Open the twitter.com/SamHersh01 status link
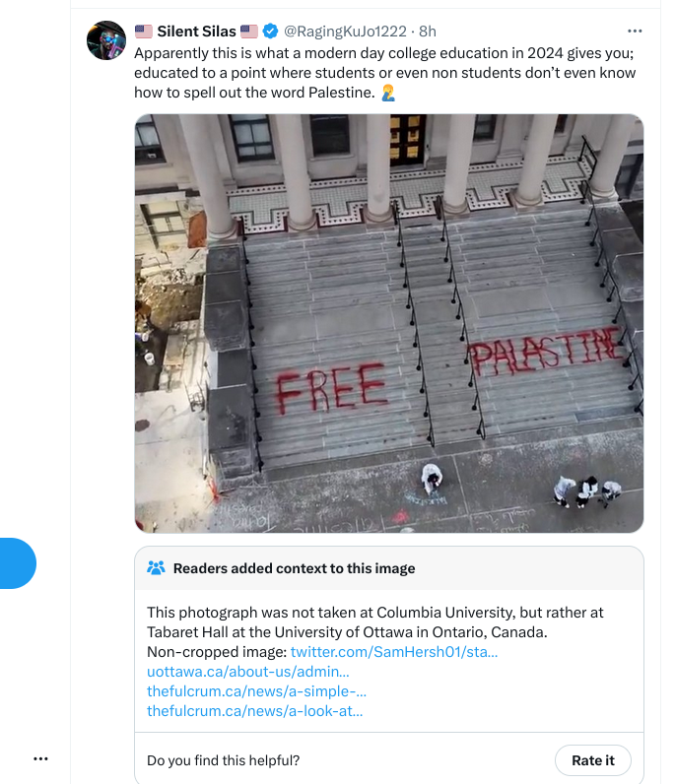 coord(394,651)
